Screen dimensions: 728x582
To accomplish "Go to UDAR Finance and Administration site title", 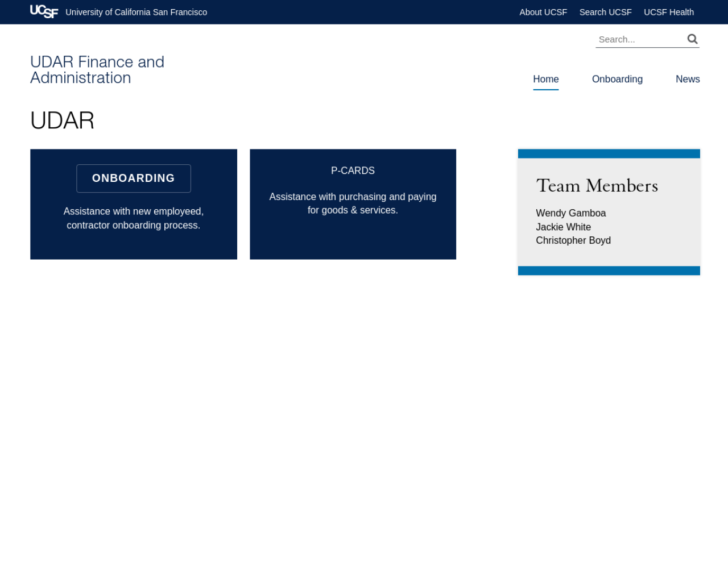I will click(x=97, y=69).
